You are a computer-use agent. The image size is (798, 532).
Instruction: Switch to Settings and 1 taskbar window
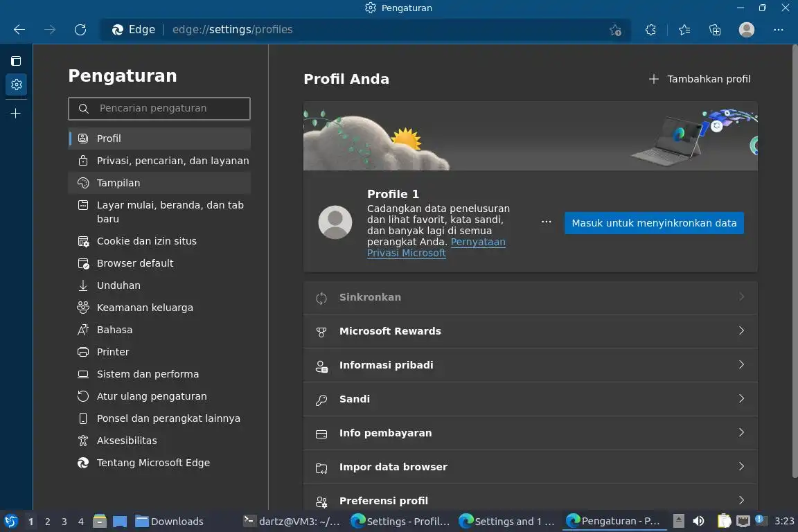coord(506,522)
